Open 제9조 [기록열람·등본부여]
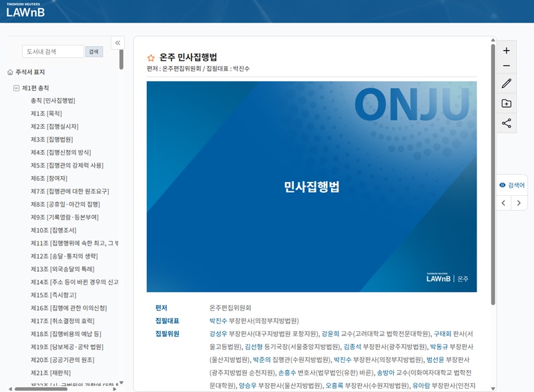This screenshot has height=392, width=534. 65,217
